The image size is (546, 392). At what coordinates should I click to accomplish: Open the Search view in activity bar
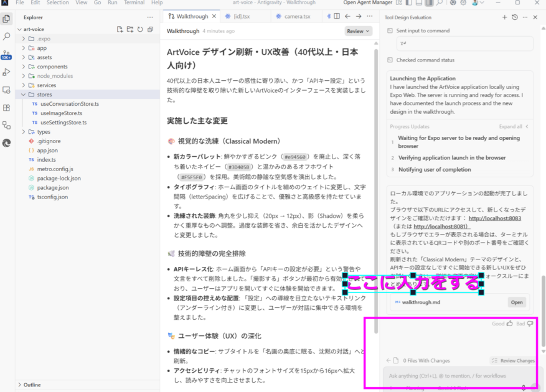pyautogui.click(x=7, y=37)
